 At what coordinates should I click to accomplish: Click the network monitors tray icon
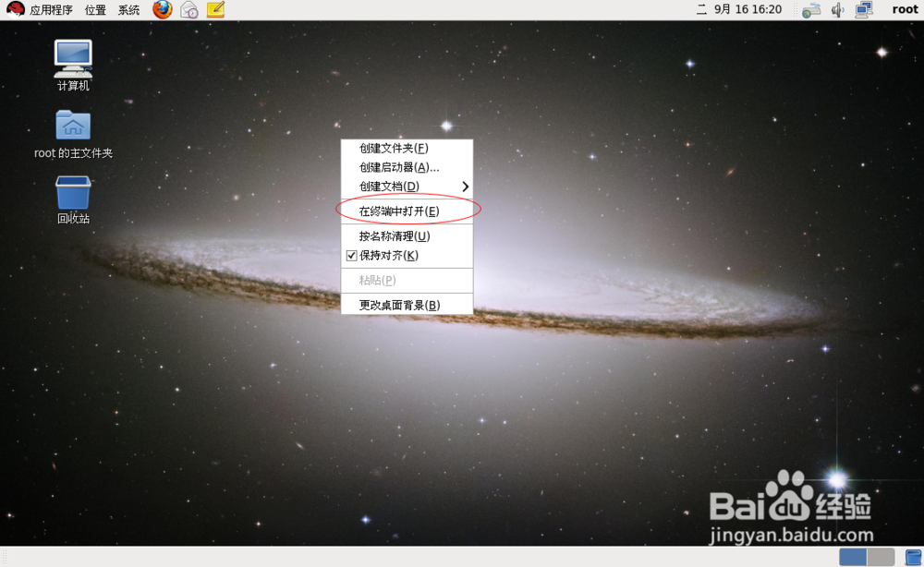(x=864, y=10)
